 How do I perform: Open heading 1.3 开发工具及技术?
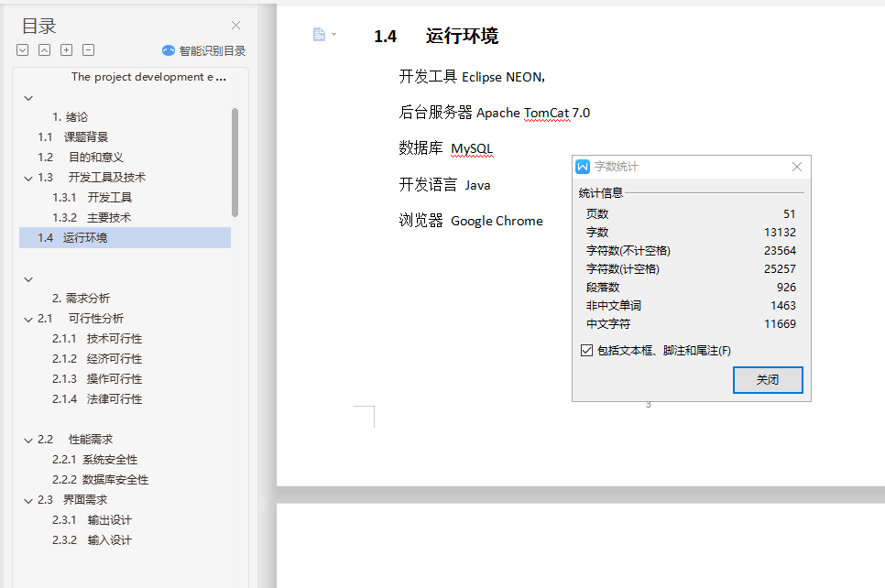pyautogui.click(x=92, y=177)
